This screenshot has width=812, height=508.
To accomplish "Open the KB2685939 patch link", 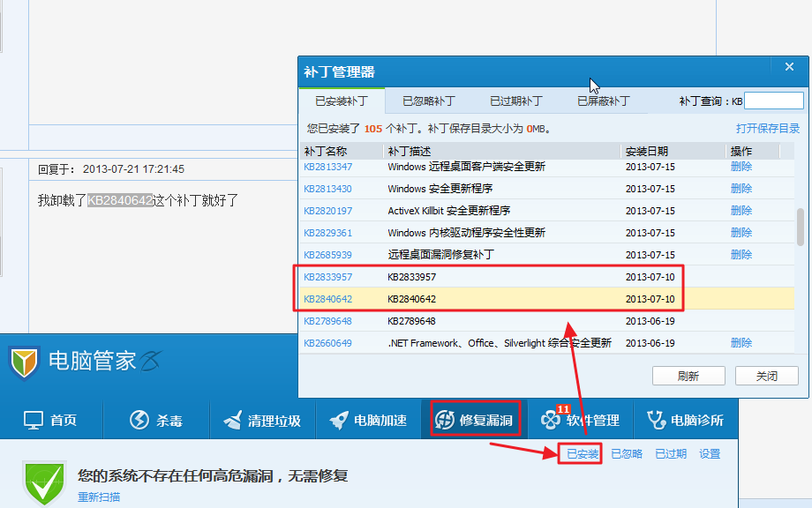I will pyautogui.click(x=327, y=255).
